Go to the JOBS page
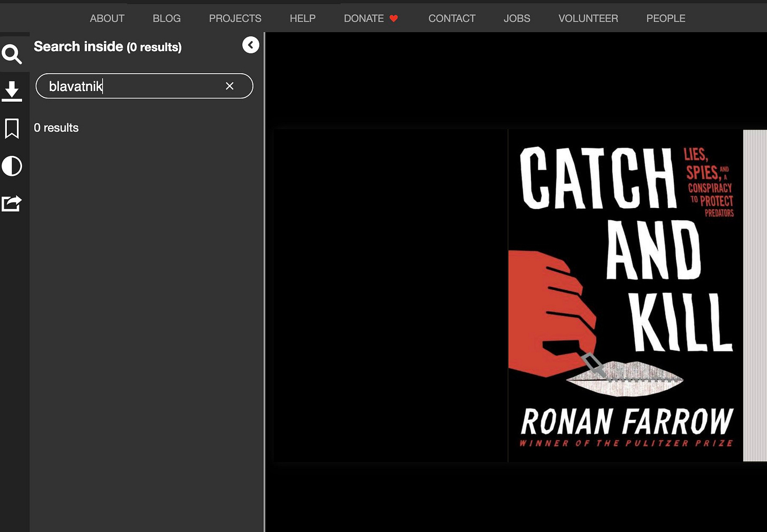Image resolution: width=767 pixels, height=532 pixels. point(517,18)
